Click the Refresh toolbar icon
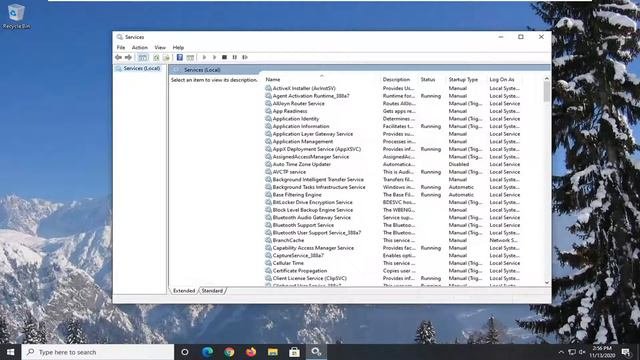Screen dimensions: 640x360 coord(156,58)
